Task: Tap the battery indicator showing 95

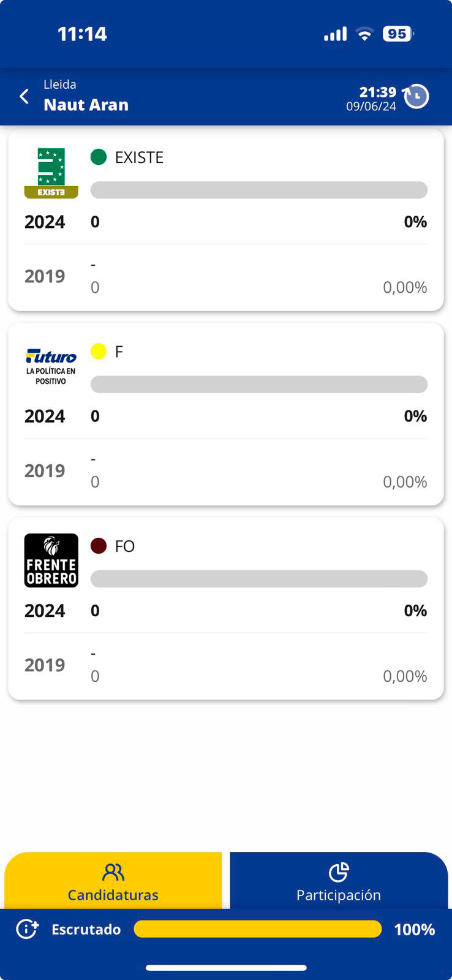Action: pyautogui.click(x=397, y=34)
